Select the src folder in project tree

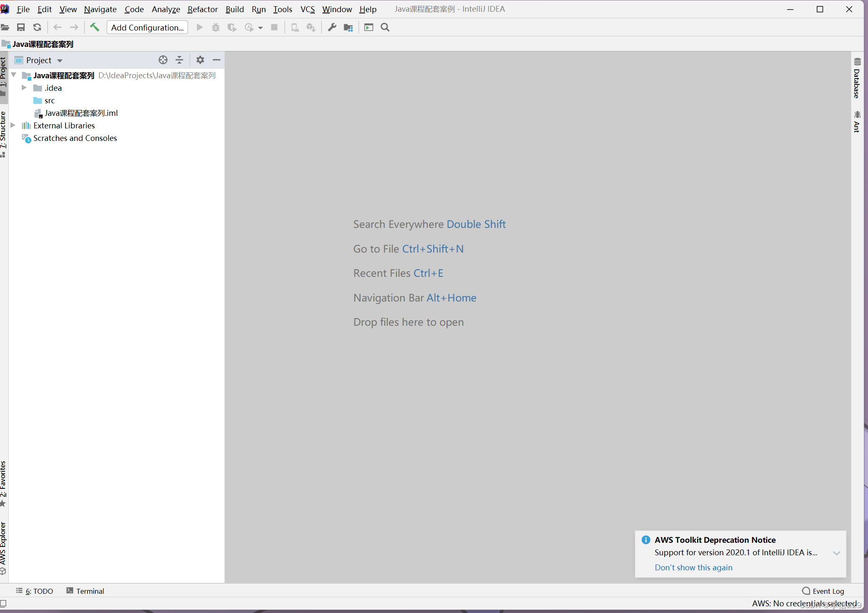tap(49, 100)
